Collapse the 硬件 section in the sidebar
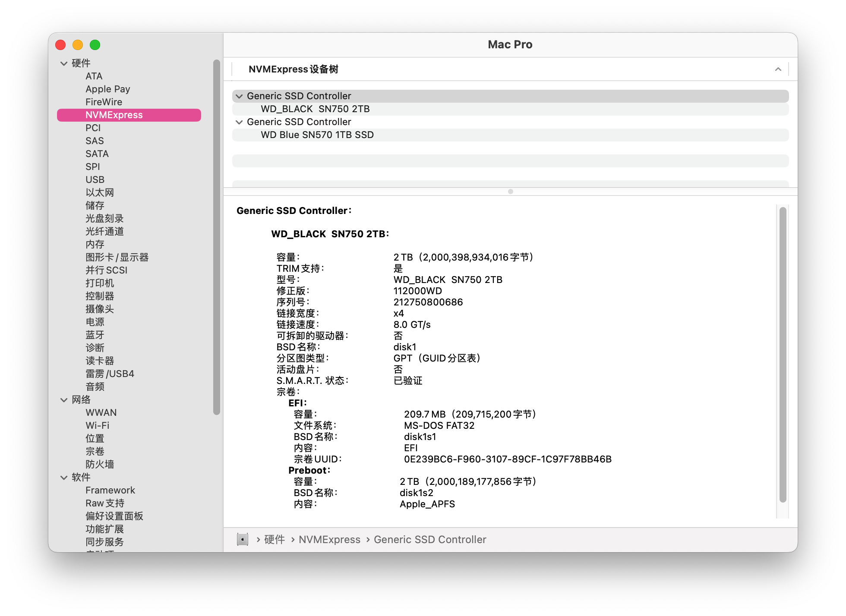The height and width of the screenshot is (616, 846). point(64,63)
